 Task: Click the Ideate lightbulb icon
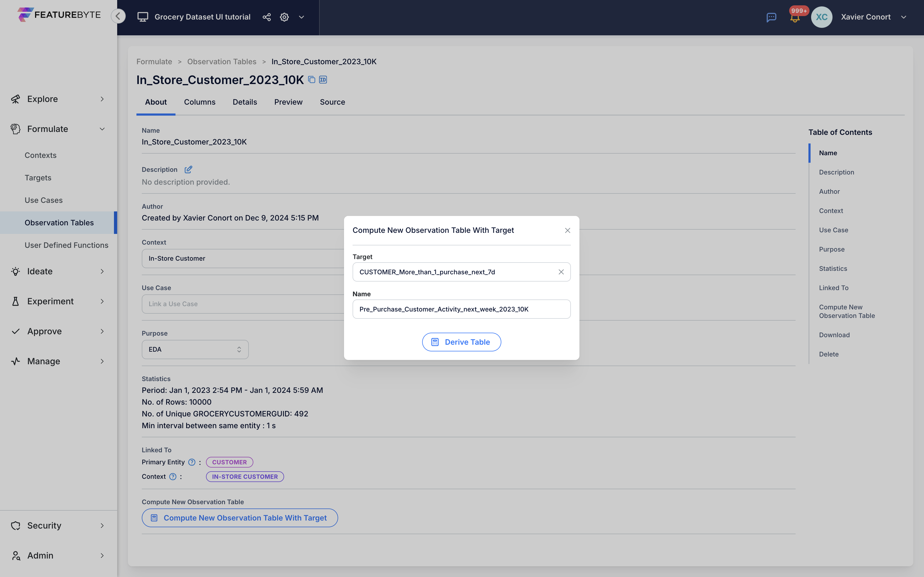[15, 271]
